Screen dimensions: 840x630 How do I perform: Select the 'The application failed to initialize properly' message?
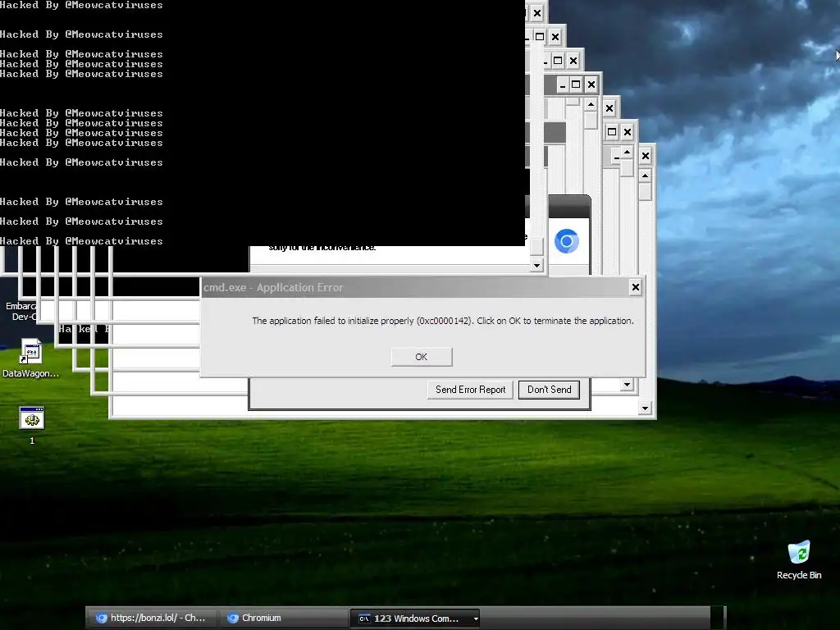coord(443,321)
